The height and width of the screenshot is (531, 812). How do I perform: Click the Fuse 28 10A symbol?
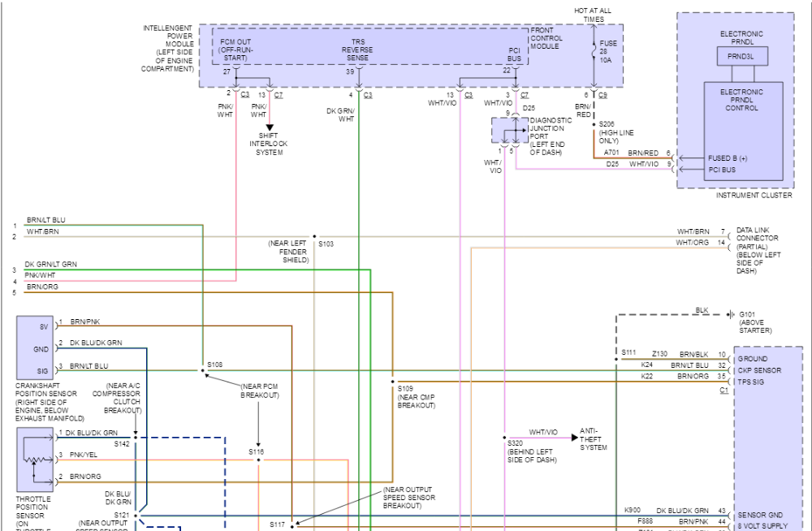594,51
